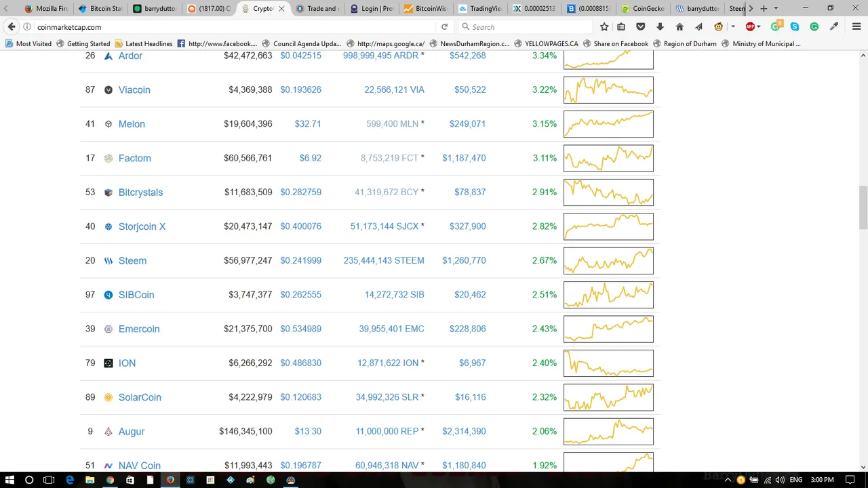This screenshot has height=488, width=868.
Task: Open the SIBCoin 7-day price graph
Action: [608, 295]
